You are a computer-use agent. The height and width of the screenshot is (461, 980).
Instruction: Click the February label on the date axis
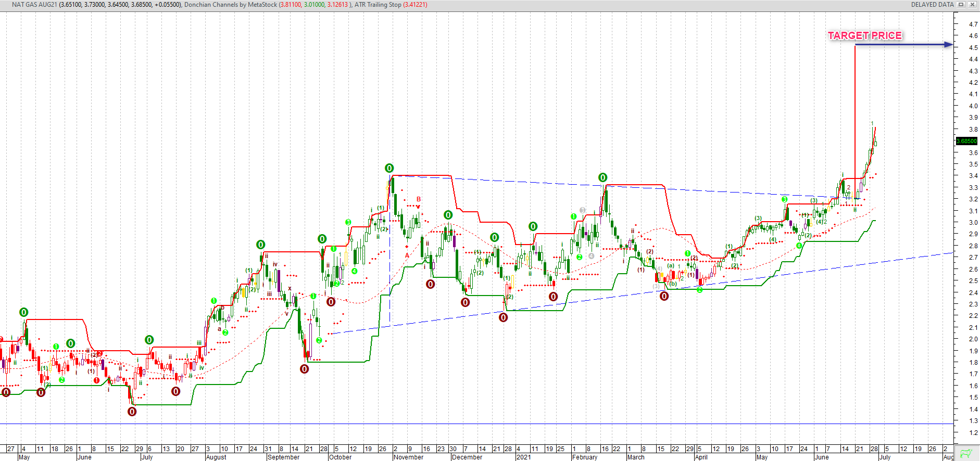pos(585,457)
